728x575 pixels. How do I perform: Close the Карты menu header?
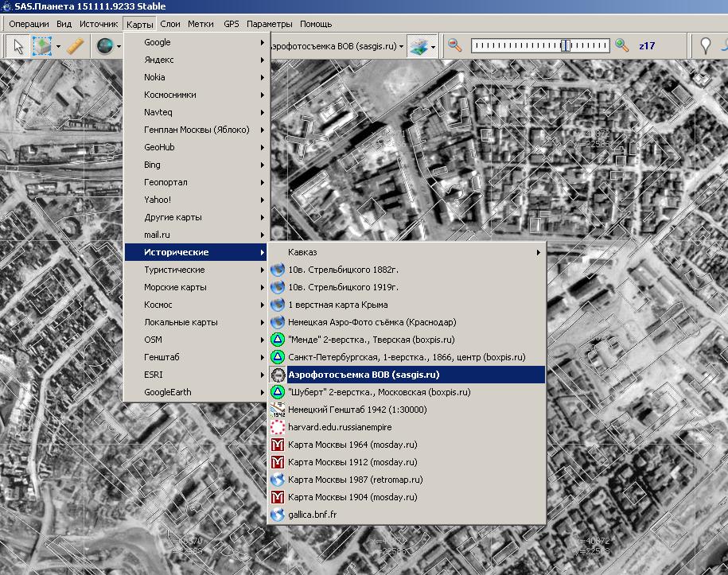[x=139, y=24]
